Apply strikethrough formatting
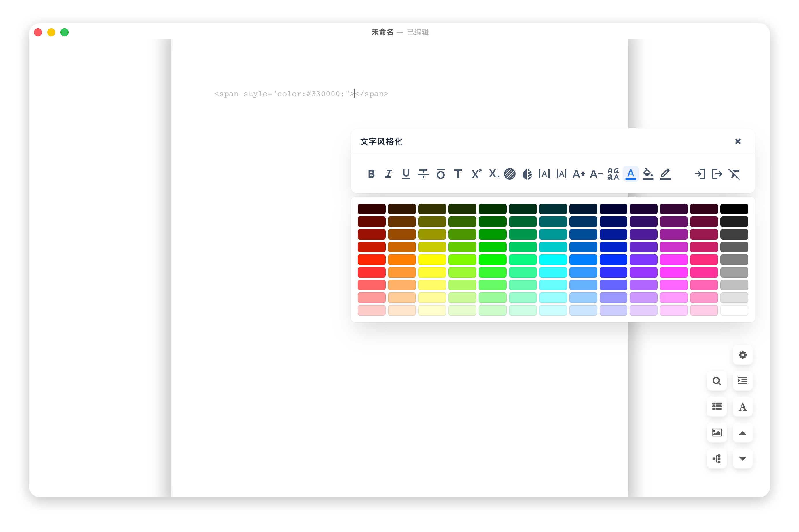The height and width of the screenshot is (532, 799). [423, 174]
